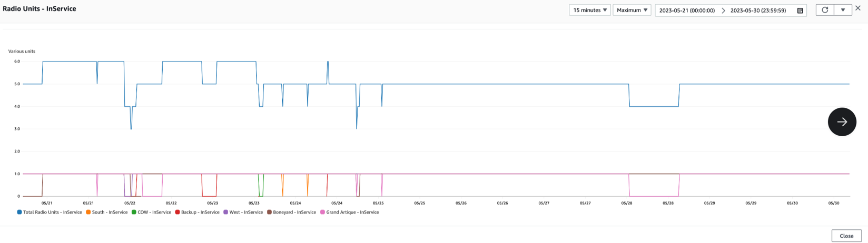The width and height of the screenshot is (868, 243).
Task: Toggle Backup - InService legend entry
Action: (197, 212)
